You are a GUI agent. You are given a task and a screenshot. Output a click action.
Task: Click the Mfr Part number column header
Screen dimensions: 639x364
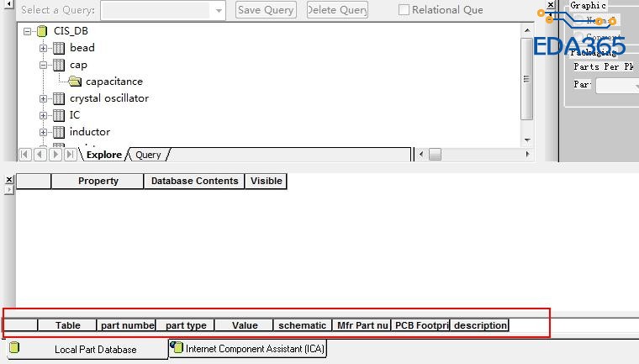(x=362, y=325)
